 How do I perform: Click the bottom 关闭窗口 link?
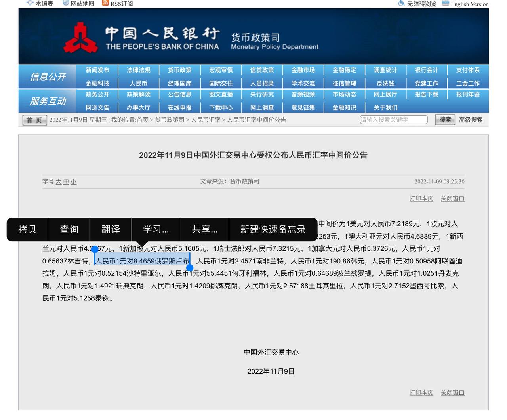tap(452, 393)
